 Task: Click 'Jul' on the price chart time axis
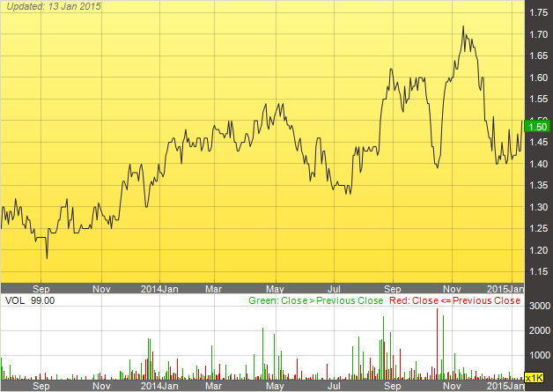[334, 289]
